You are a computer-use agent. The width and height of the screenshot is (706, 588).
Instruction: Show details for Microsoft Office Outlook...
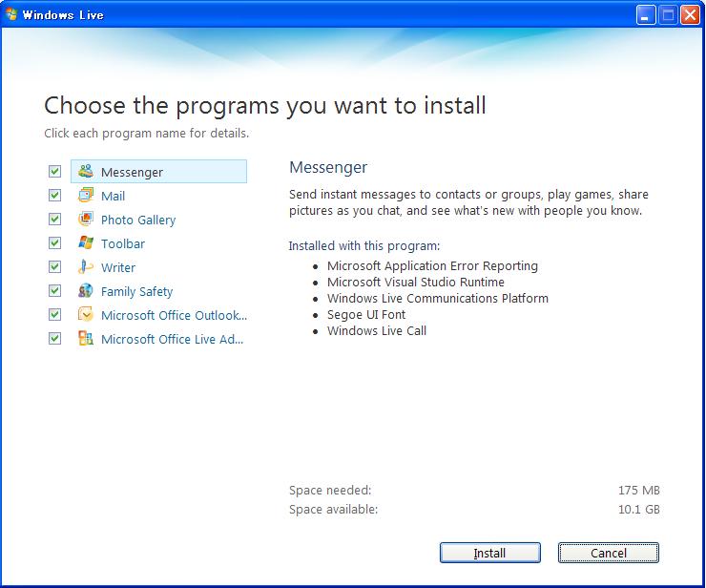tap(174, 315)
